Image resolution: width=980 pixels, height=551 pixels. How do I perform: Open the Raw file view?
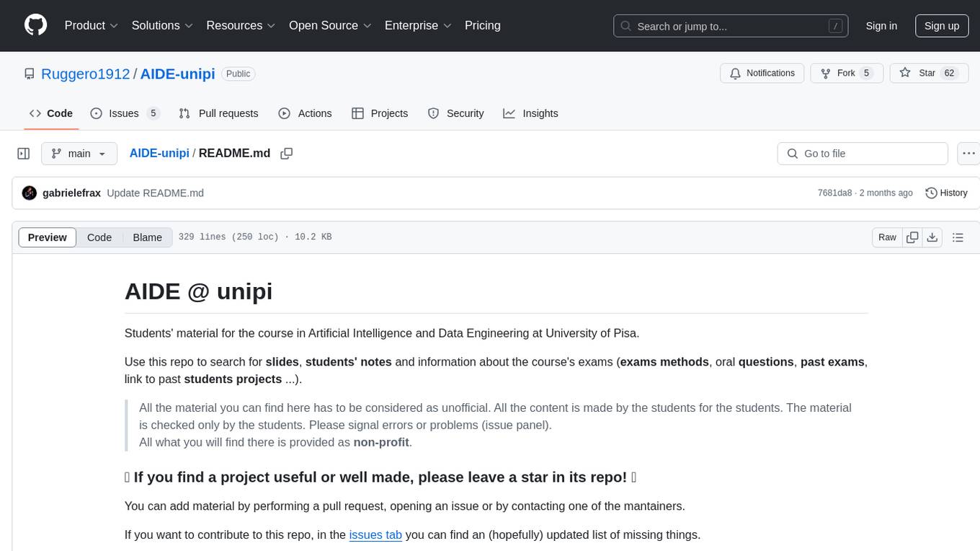(887, 237)
